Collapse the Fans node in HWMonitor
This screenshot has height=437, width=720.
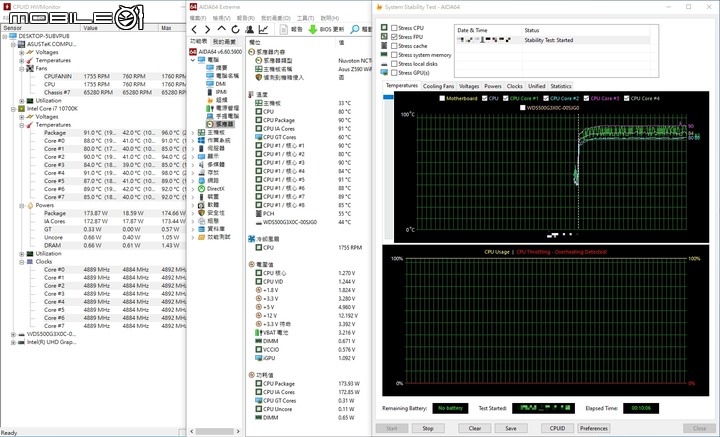(x=22, y=68)
